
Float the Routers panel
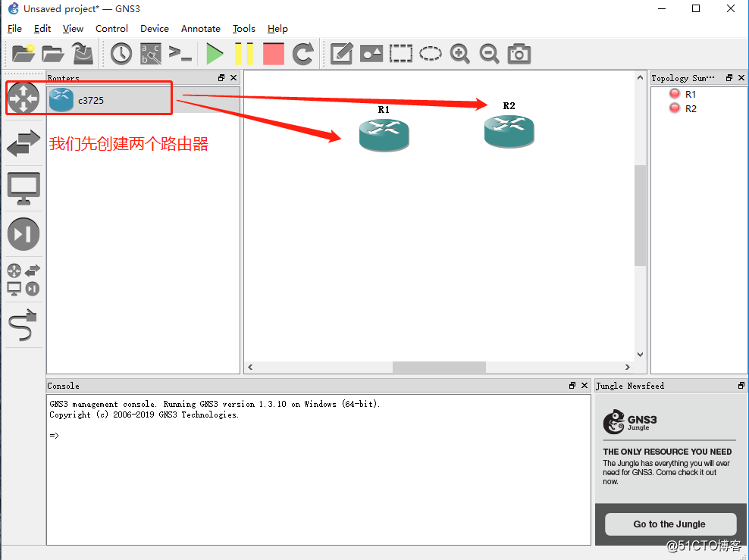pyautogui.click(x=221, y=78)
